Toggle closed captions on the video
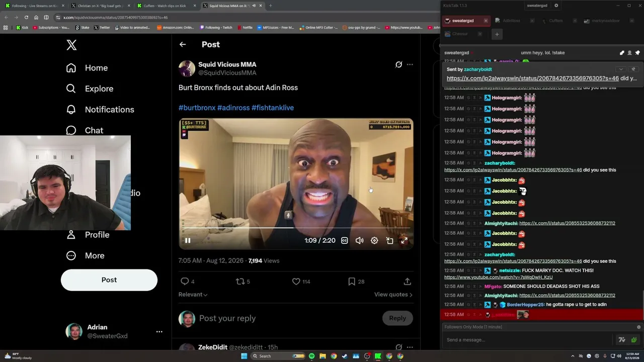 344,240
